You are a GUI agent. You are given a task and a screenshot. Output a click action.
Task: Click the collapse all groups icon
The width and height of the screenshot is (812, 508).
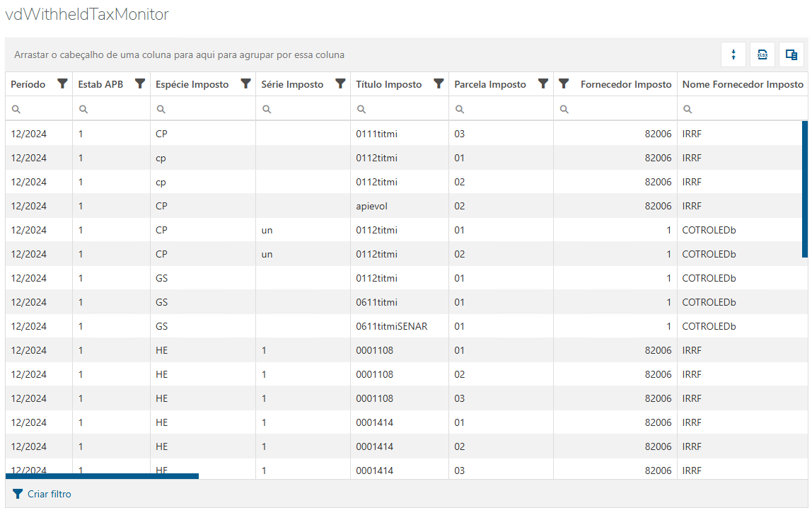(x=734, y=54)
